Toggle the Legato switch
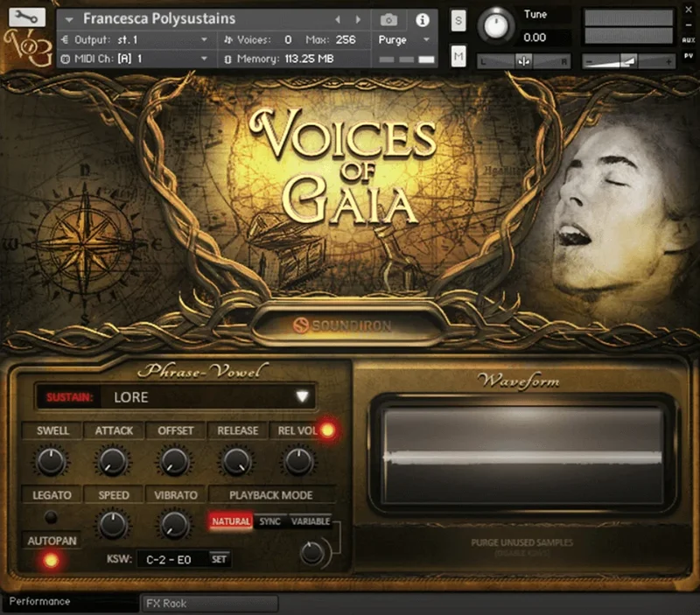Viewport: 700px width, 615px height. tap(51, 517)
